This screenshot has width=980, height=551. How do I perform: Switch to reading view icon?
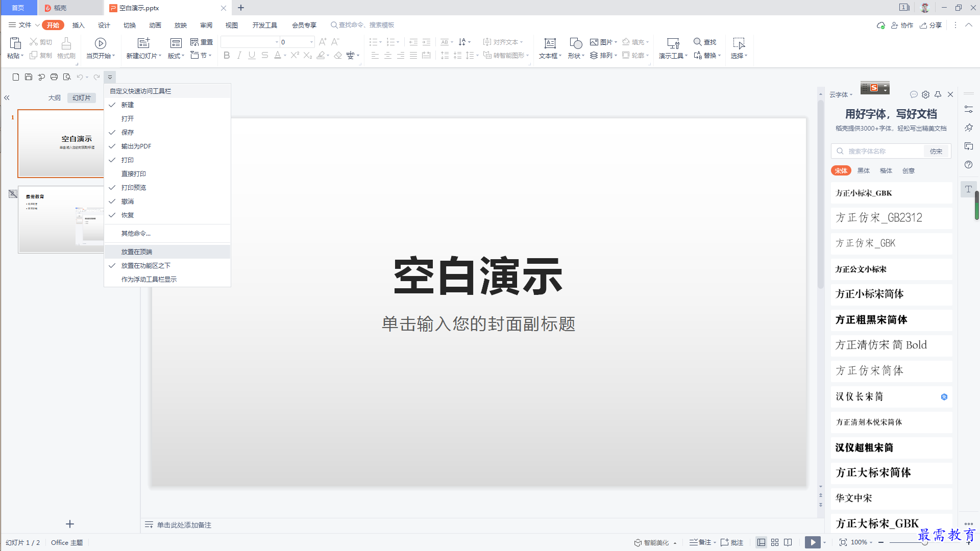tap(788, 542)
